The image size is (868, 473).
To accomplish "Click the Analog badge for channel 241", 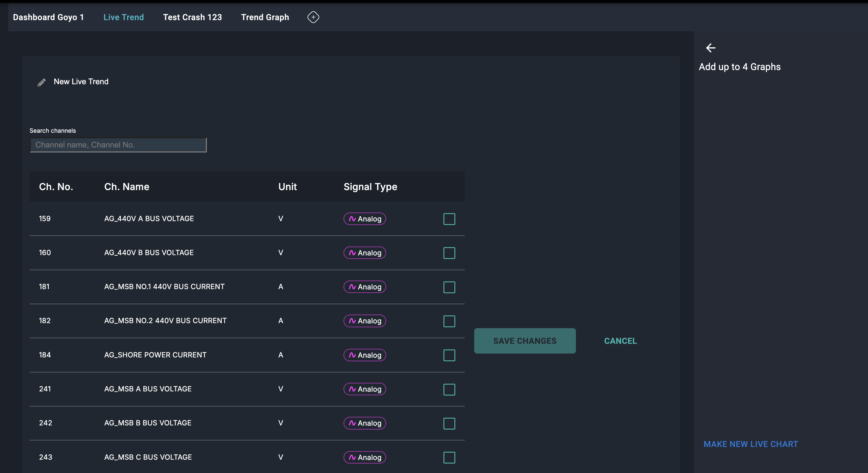I will click(x=365, y=389).
